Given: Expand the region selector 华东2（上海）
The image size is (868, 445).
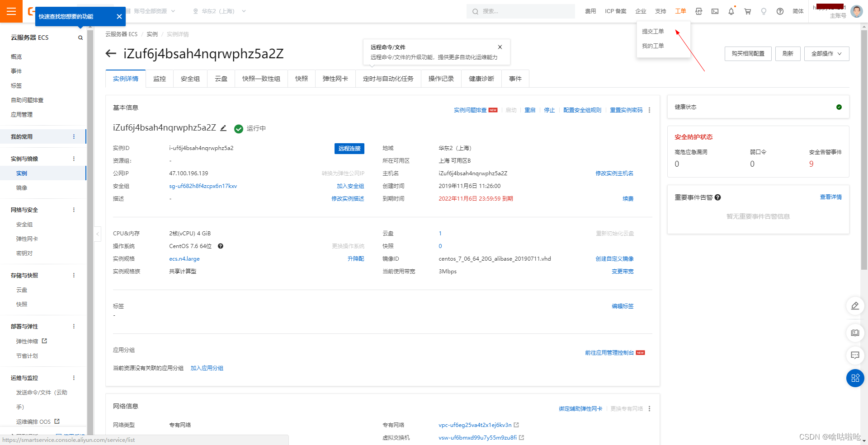Looking at the screenshot, I should tap(218, 11).
